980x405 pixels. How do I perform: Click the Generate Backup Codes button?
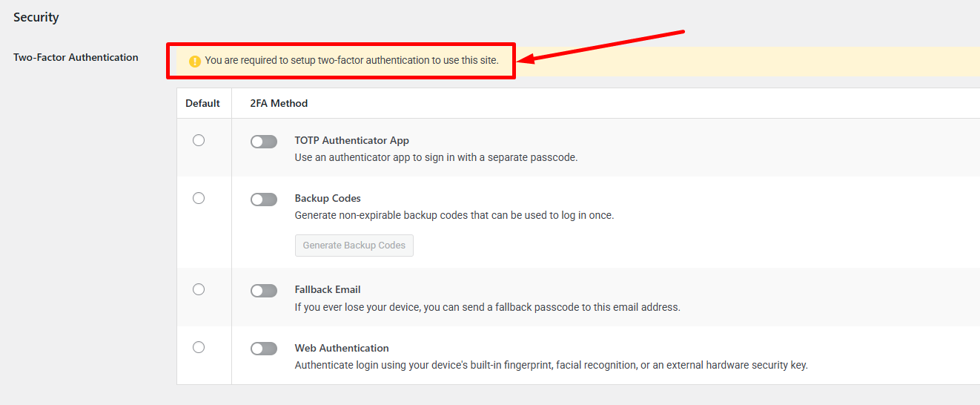[x=354, y=246]
